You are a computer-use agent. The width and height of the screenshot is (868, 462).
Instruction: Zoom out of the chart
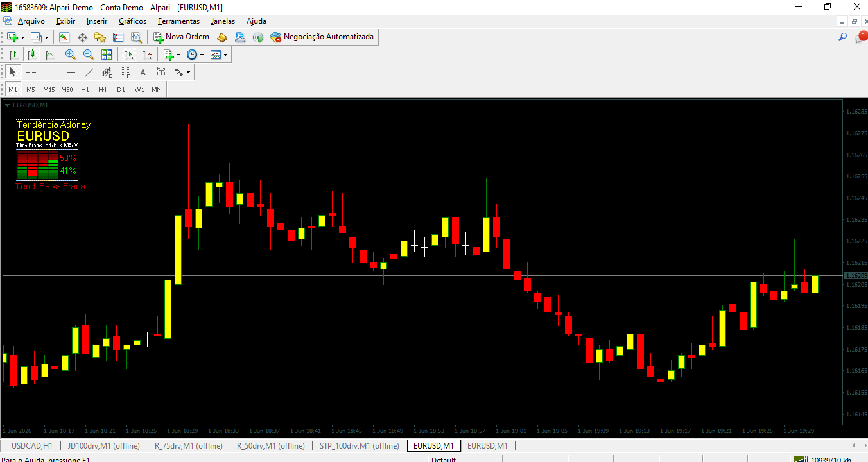[89, 55]
